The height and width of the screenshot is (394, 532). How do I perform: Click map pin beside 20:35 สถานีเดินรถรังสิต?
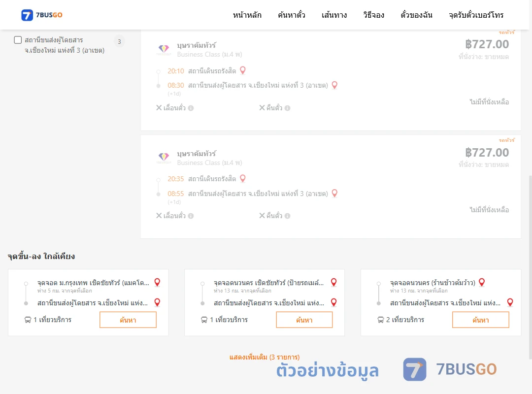pos(242,178)
